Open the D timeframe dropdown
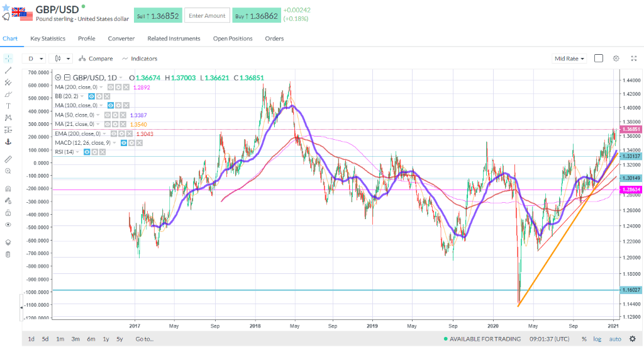 [34, 59]
